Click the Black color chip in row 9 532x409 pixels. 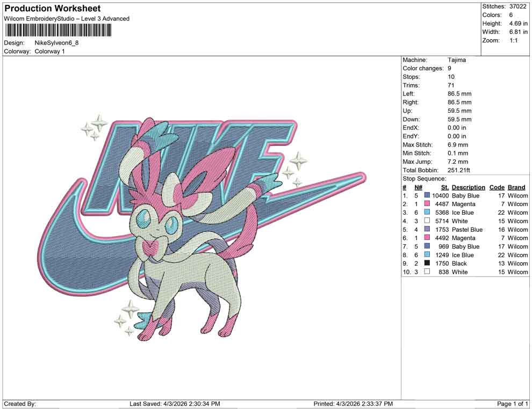click(427, 264)
